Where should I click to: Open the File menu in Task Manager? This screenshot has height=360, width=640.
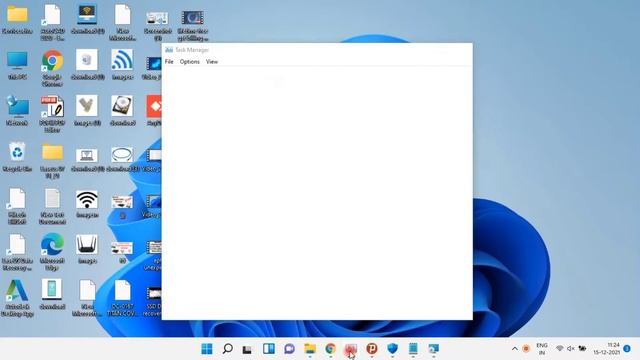click(x=169, y=62)
